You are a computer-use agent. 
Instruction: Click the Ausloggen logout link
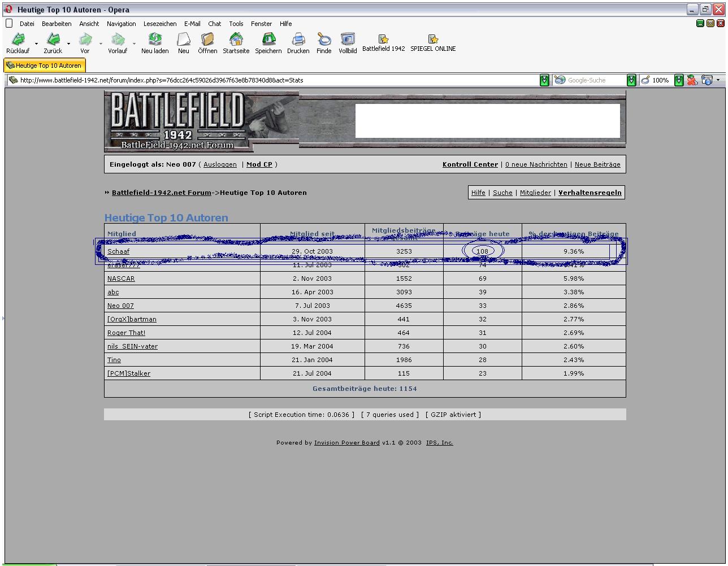(x=220, y=164)
